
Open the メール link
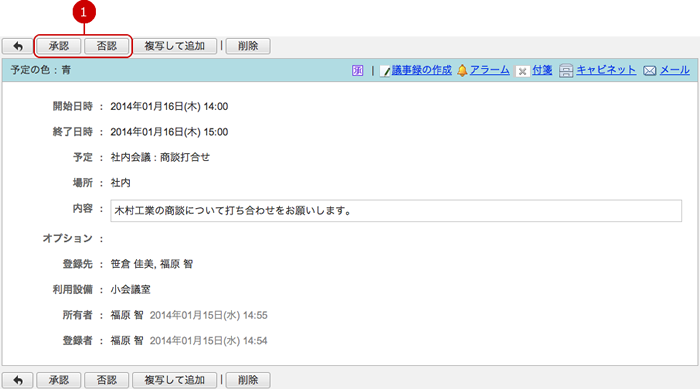pos(675,70)
